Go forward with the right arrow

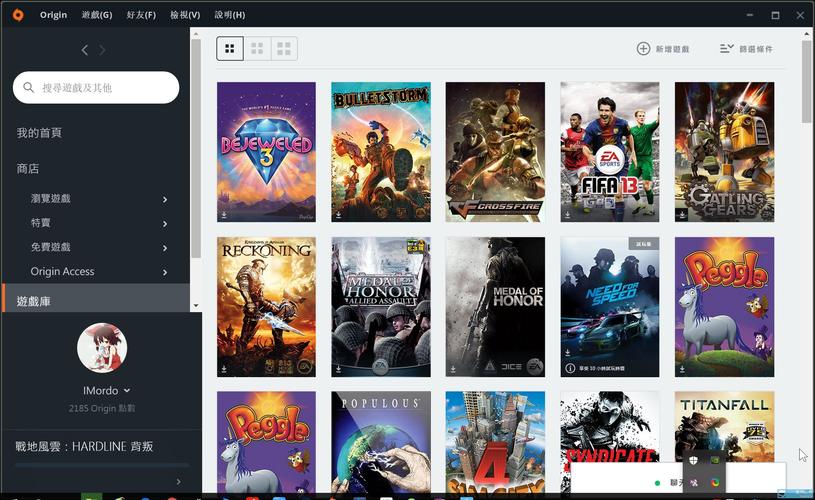point(102,50)
